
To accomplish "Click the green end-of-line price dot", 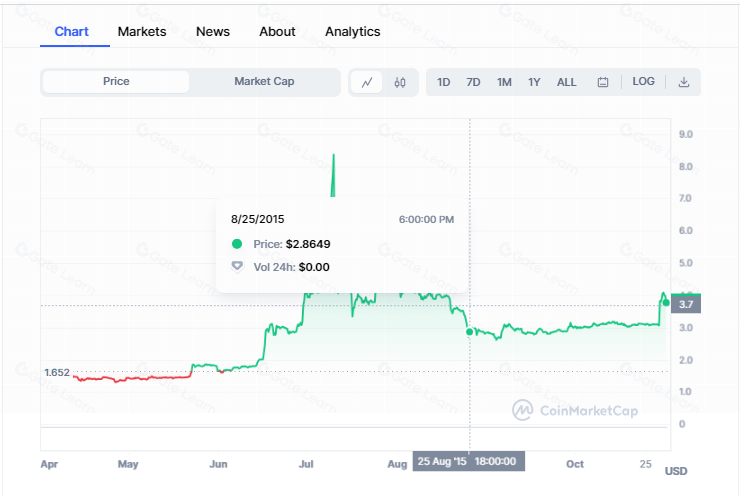I will (665, 303).
